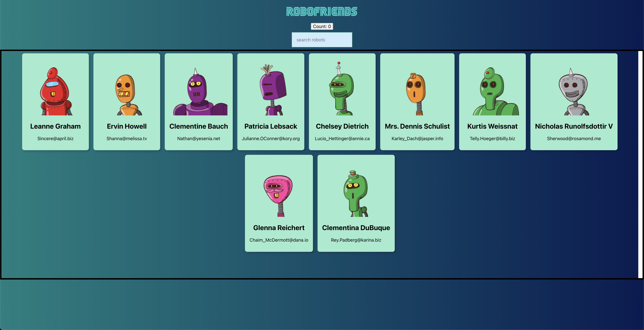This screenshot has height=330, width=644.
Task: Click the email Lucio_Hettinger@annie.ca
Action: pyautogui.click(x=342, y=139)
